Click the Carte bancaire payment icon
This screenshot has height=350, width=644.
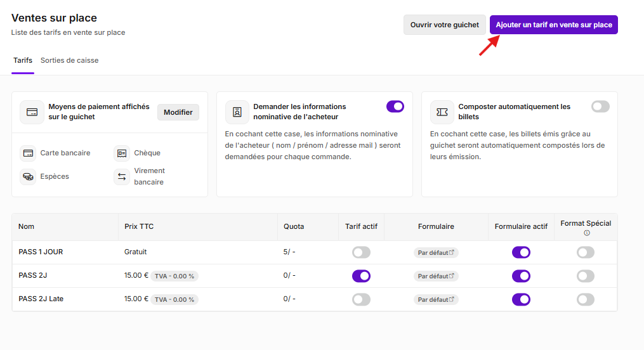click(x=28, y=153)
